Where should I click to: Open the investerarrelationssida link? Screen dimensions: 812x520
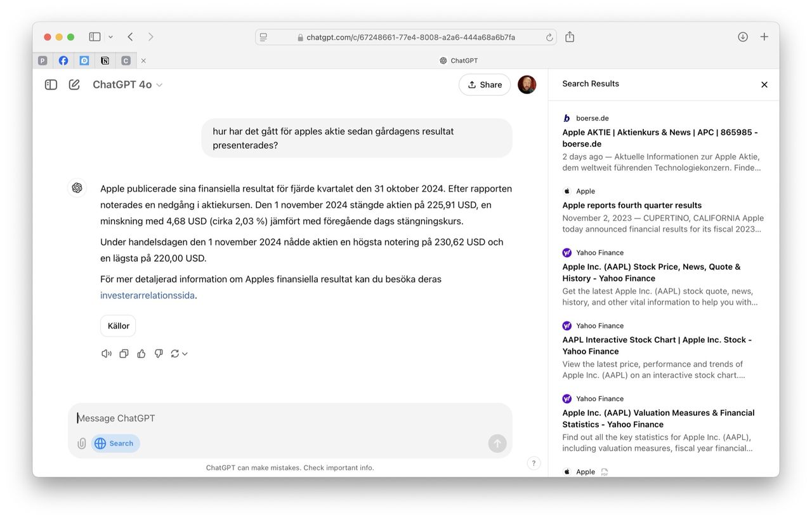[x=147, y=295]
